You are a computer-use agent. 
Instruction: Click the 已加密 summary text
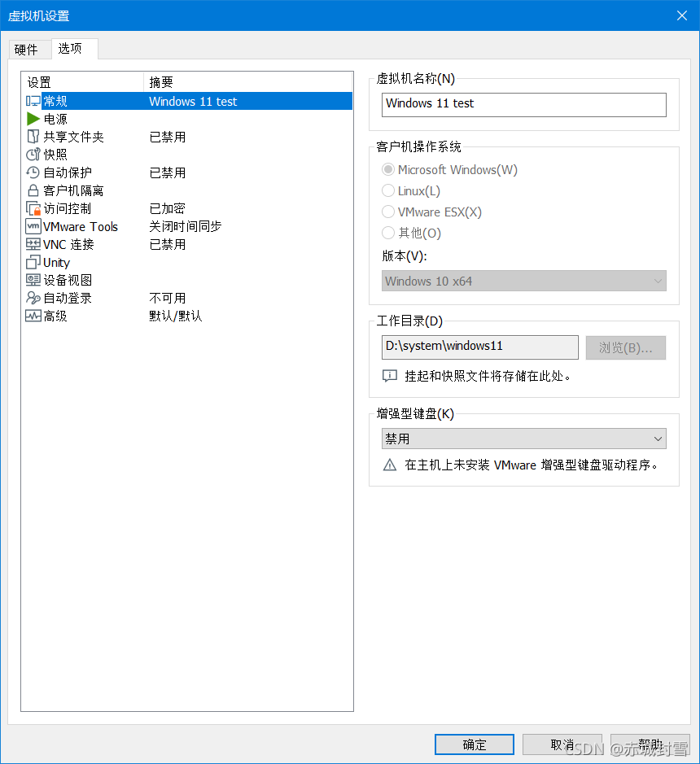tap(167, 208)
